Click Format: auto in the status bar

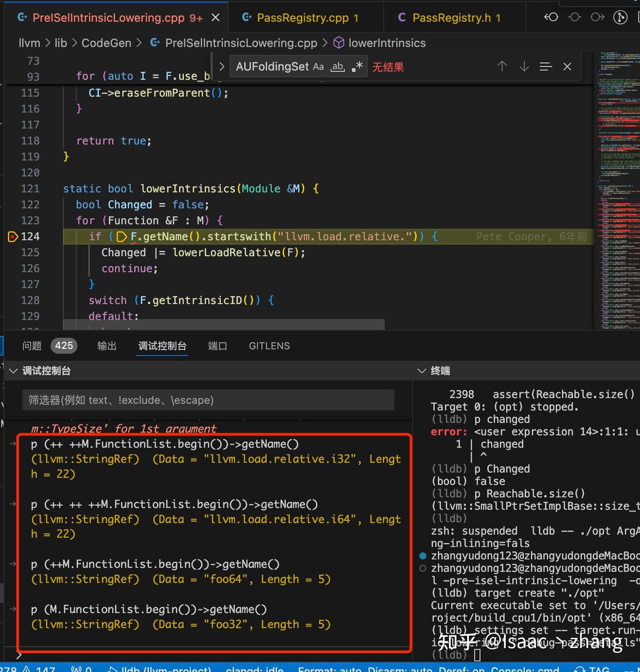[330, 669]
